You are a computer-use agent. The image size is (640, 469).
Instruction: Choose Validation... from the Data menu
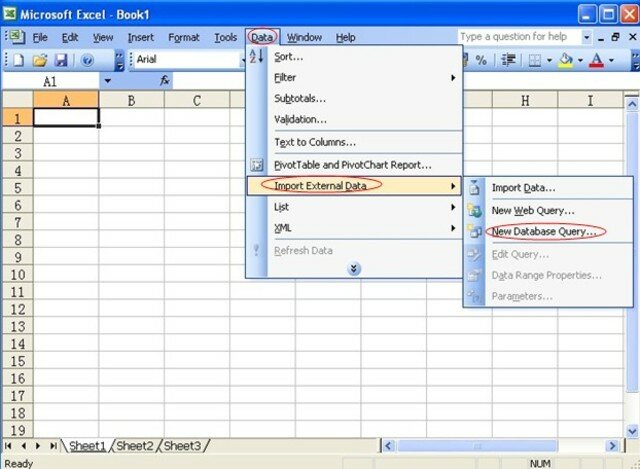(x=354, y=120)
